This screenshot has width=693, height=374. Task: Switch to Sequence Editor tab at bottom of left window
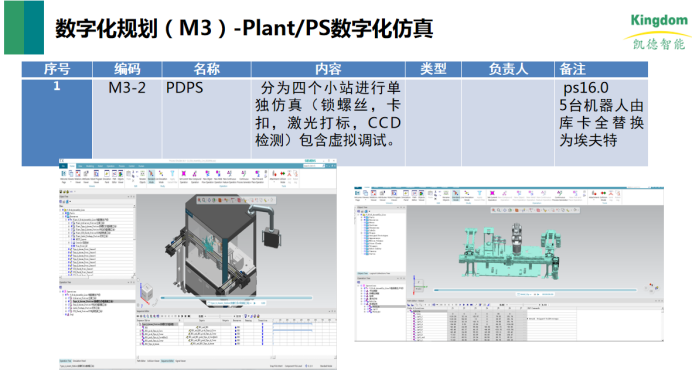(x=167, y=361)
